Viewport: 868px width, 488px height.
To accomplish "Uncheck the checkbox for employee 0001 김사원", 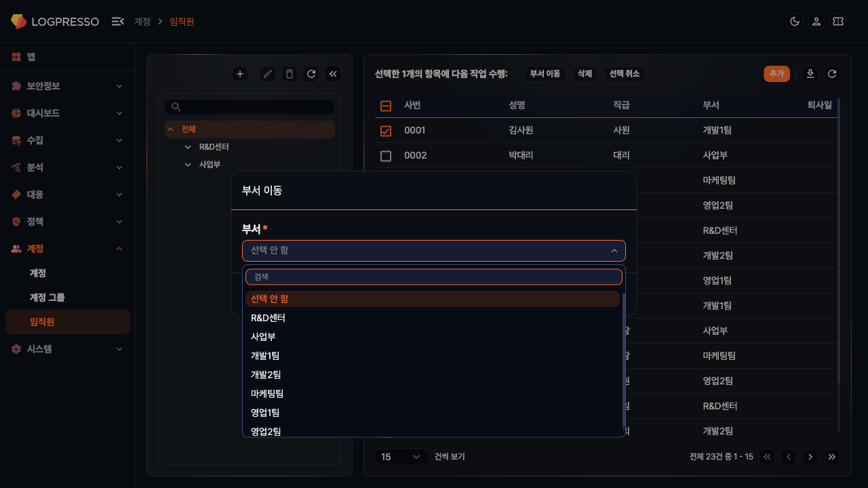I will coord(386,130).
